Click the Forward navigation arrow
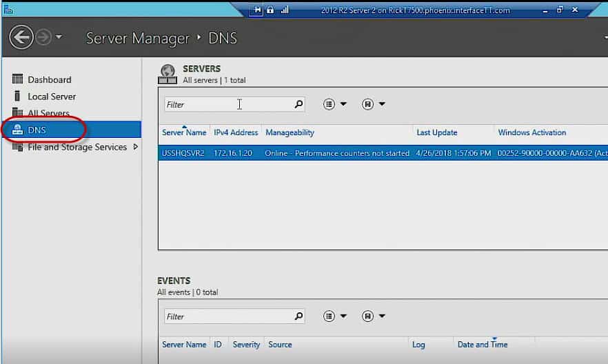The image size is (608, 364). [43, 37]
